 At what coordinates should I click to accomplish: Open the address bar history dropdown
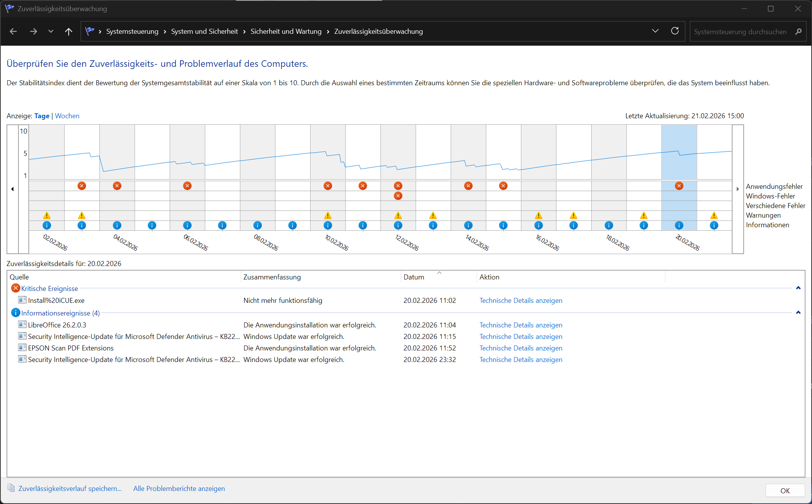[x=655, y=31]
